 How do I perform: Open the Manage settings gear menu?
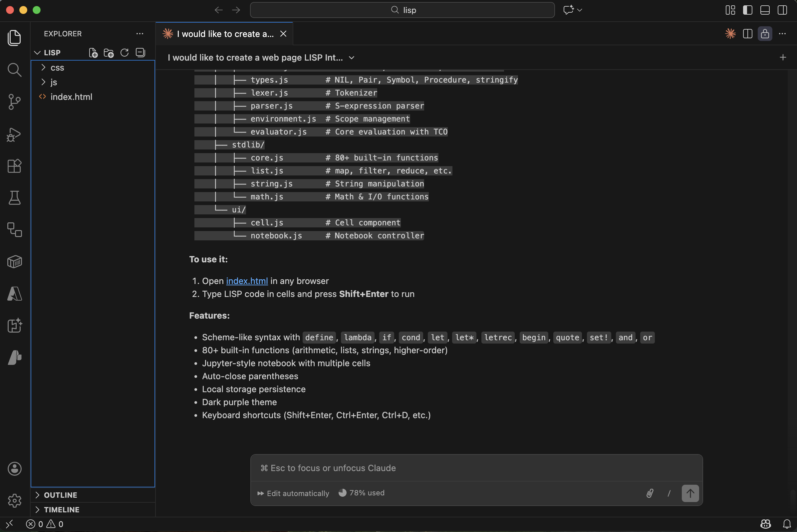pos(15,500)
